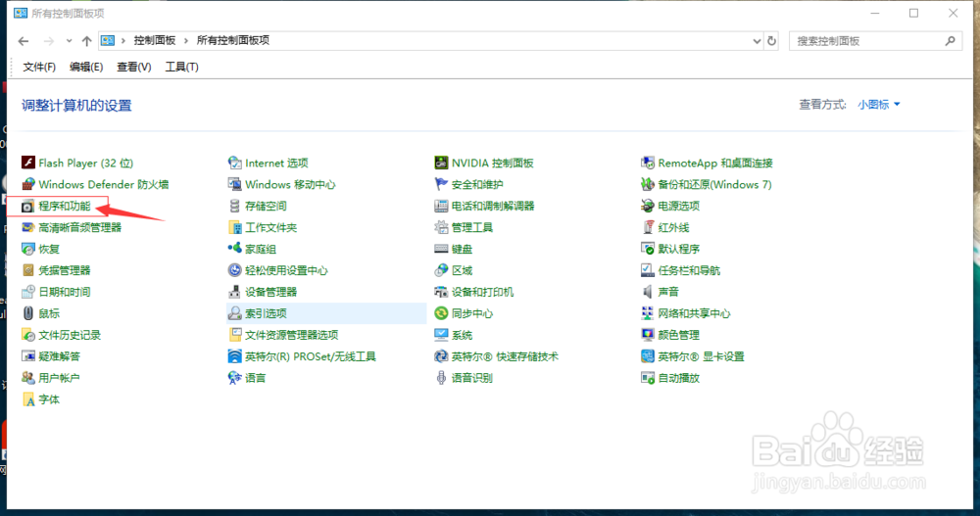Click the 字体 icon
The image size is (980, 516).
coord(28,399)
